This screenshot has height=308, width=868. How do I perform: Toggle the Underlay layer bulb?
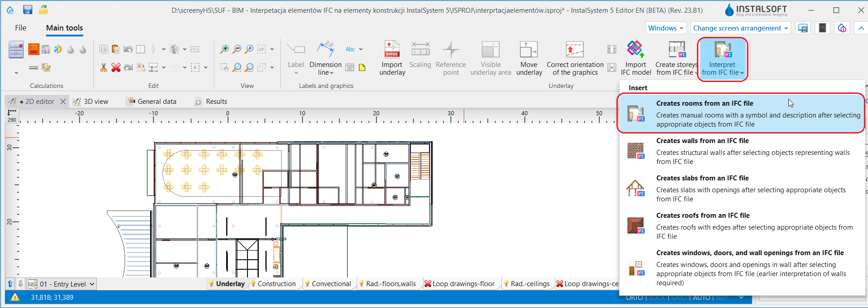click(x=212, y=284)
